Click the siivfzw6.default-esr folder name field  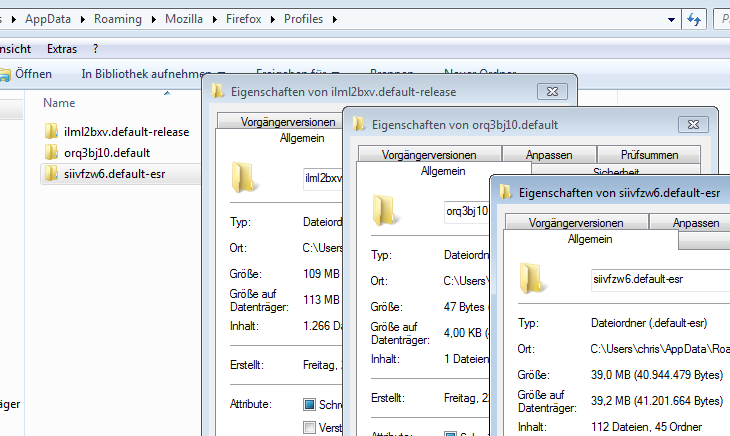(x=660, y=280)
